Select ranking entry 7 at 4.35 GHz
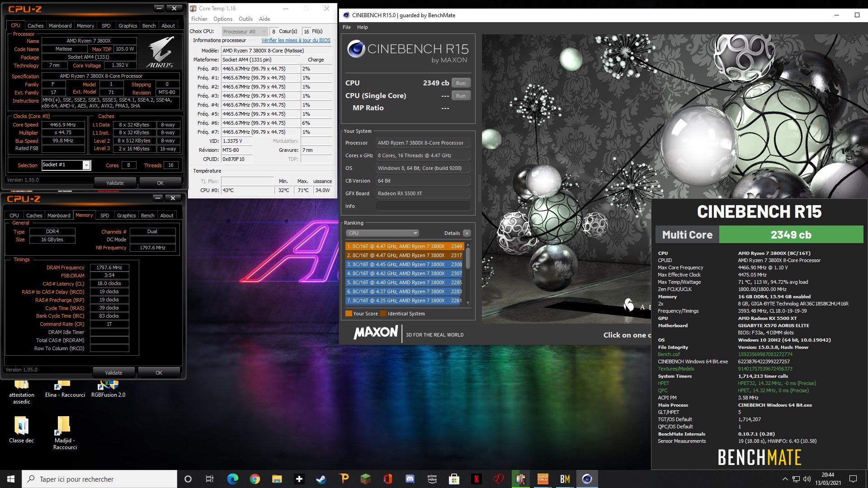This screenshot has height=488, width=868. [405, 300]
